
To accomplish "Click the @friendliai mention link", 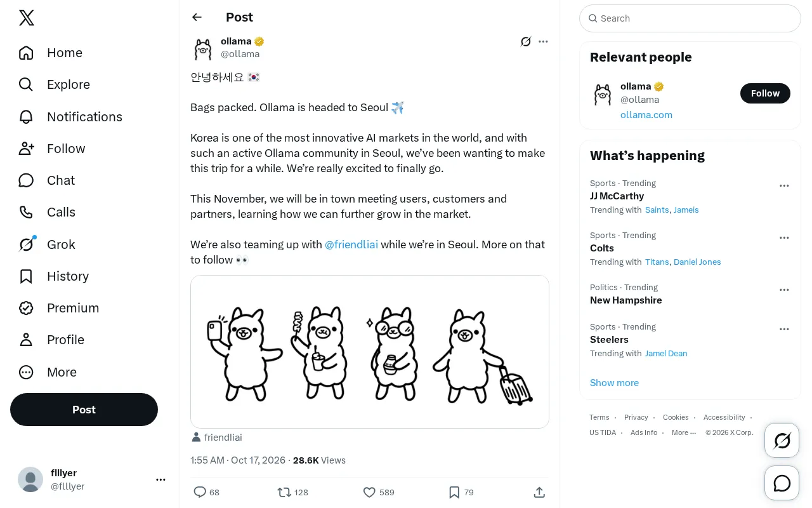I will tap(351, 244).
